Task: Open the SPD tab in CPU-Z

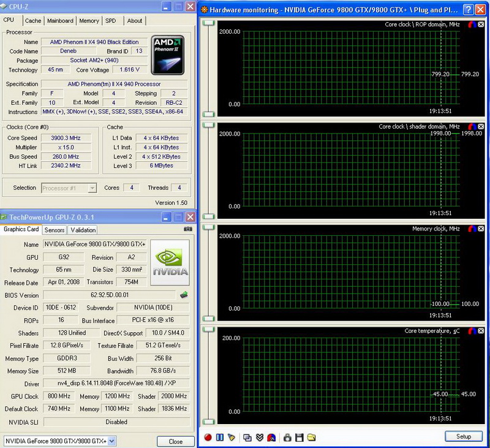Action: (111, 21)
